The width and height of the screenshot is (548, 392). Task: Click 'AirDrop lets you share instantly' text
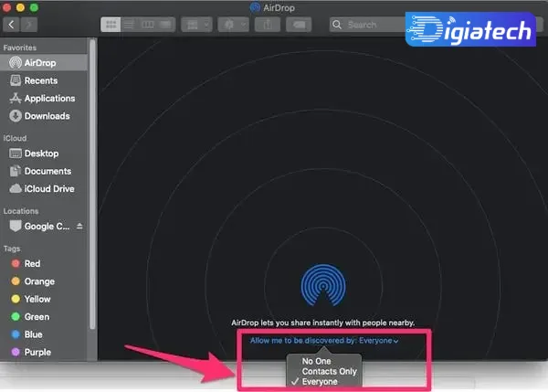(323, 323)
